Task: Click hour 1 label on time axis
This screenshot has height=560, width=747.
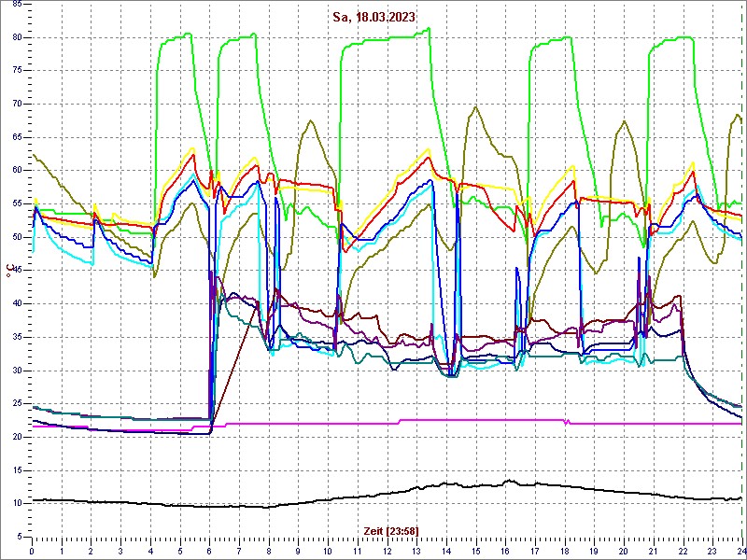Action: tap(62, 551)
